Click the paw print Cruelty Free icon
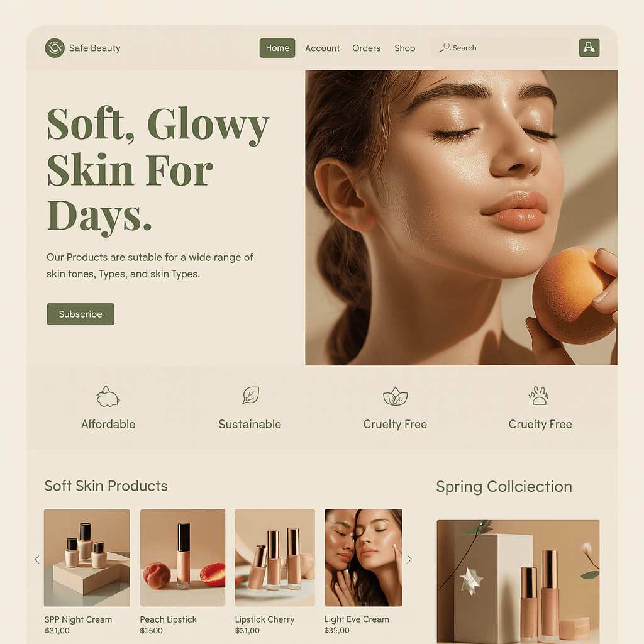 tap(539, 395)
